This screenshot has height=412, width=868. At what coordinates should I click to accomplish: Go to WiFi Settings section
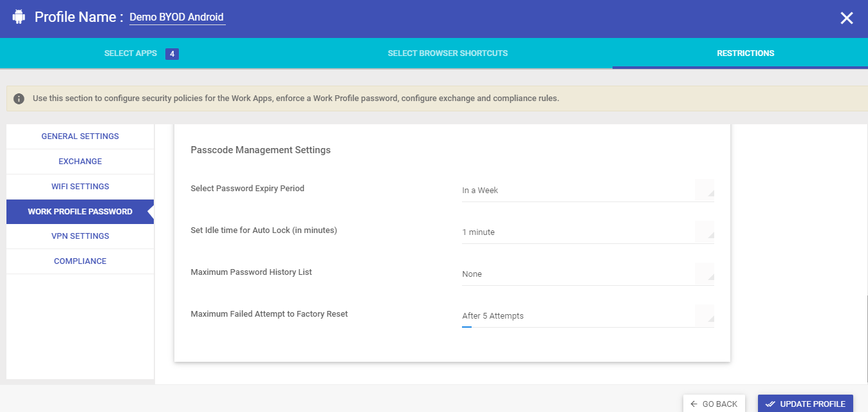80,187
